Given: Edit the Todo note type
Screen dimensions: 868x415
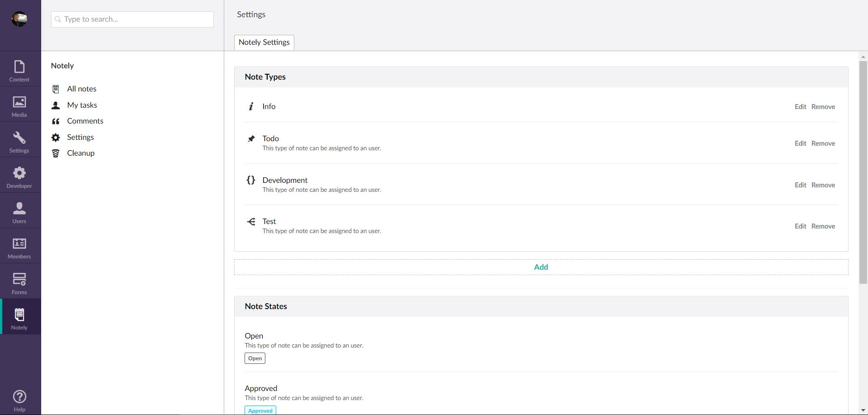Looking at the screenshot, I should (800, 143).
